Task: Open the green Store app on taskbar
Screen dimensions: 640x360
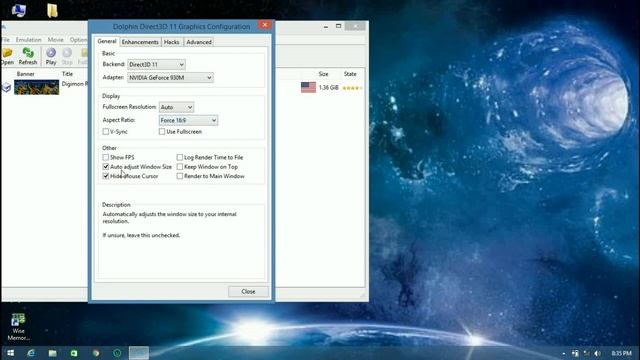Action: point(74,353)
